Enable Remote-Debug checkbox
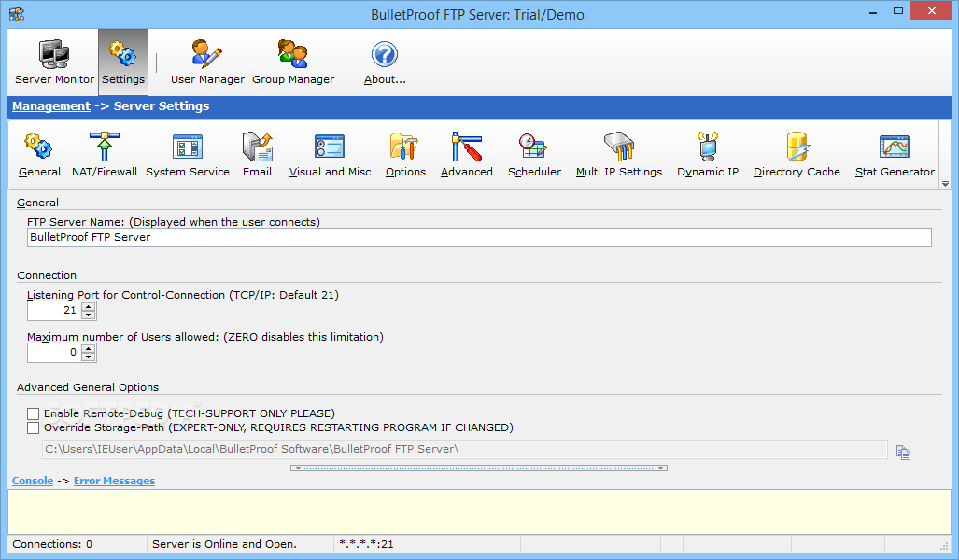This screenshot has height=560, width=959. 33,413
